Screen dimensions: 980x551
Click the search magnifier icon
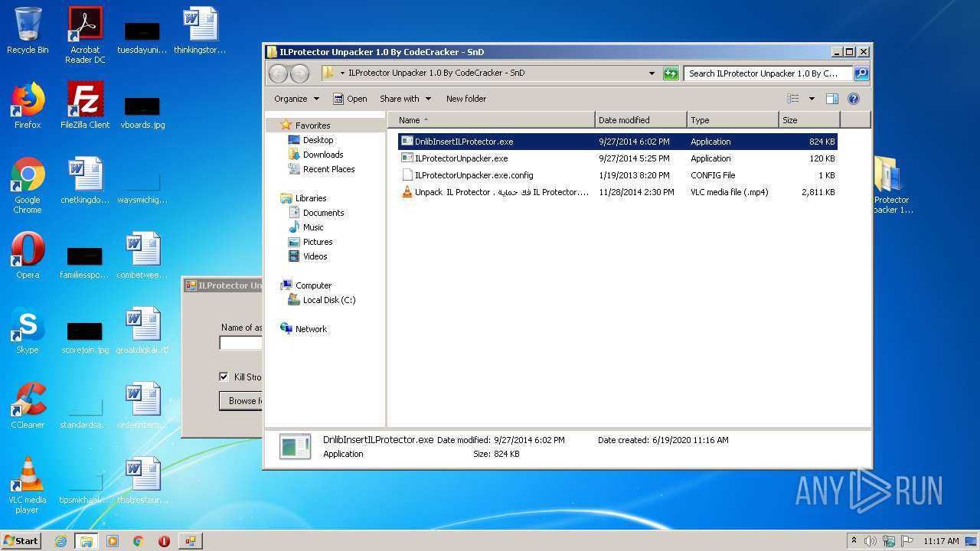click(861, 73)
